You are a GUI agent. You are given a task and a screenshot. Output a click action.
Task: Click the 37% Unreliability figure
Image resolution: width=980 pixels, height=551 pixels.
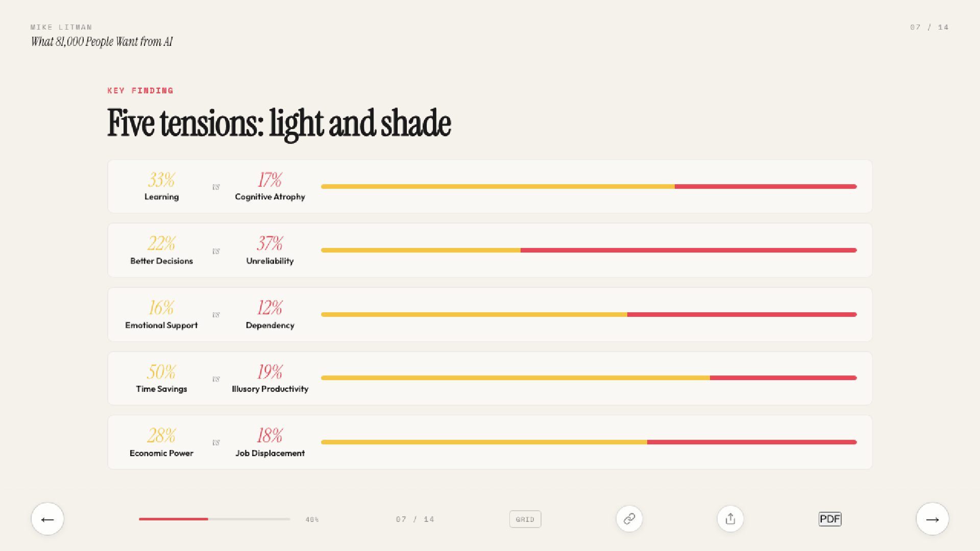point(270,243)
